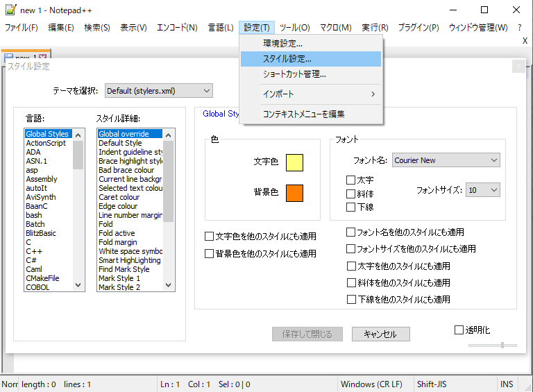Click the Notepad++ app icon in title bar
The image size is (533, 392).
click(x=10, y=10)
